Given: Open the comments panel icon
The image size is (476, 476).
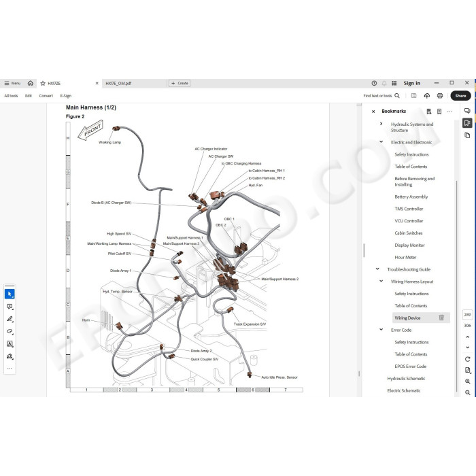Looking at the screenshot, I should (x=467, y=111).
